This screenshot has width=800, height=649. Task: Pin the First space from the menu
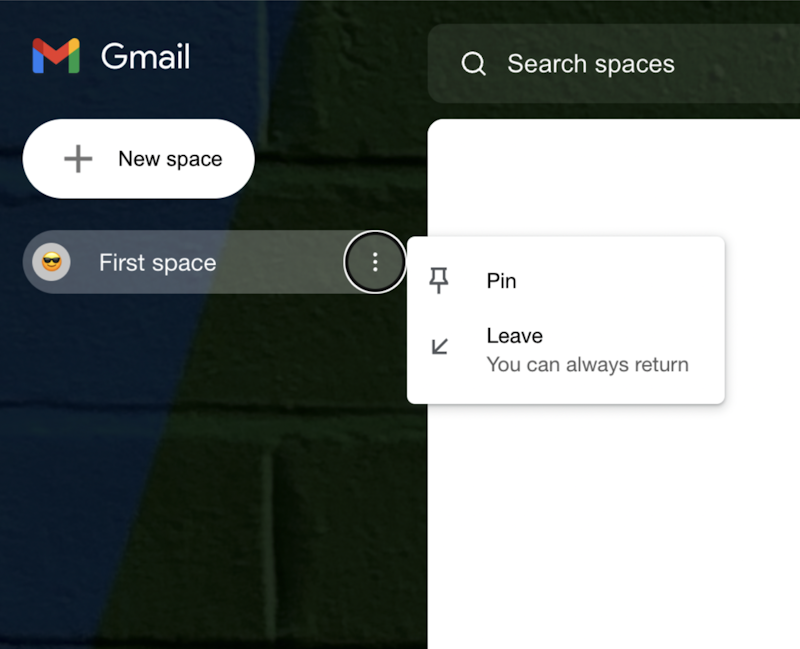click(502, 281)
